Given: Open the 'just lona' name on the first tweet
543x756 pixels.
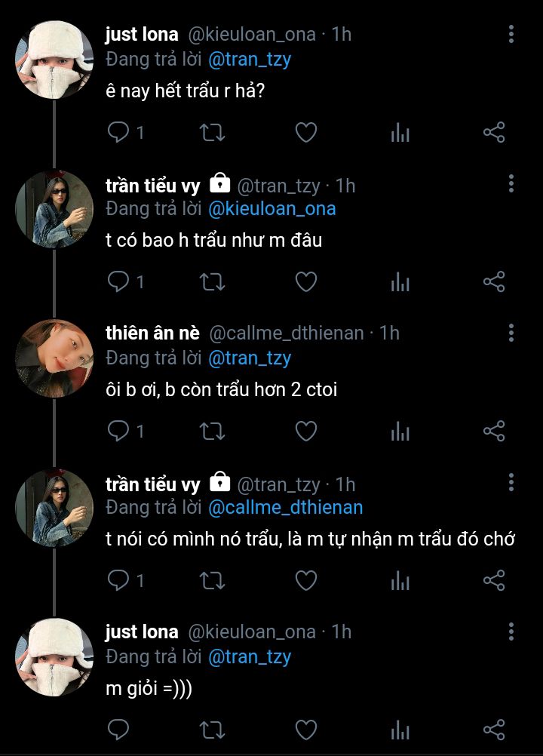Looking at the screenshot, I should coord(142,35).
